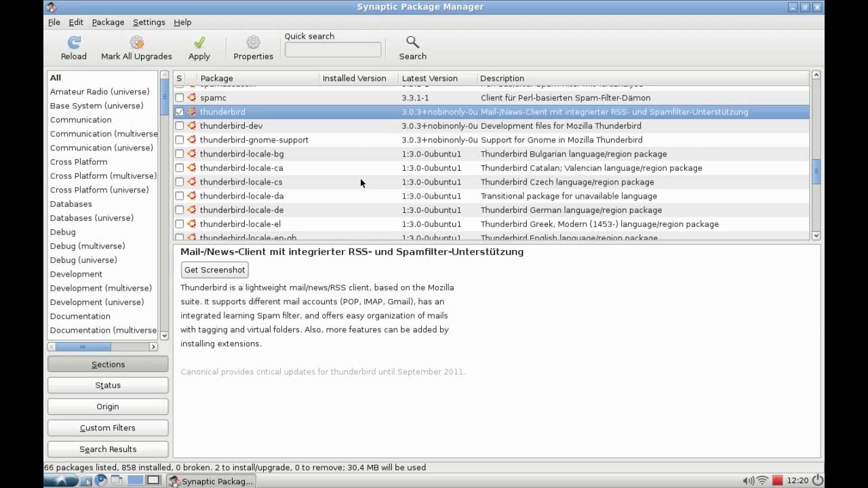
Task: Switch to the Sections filter view
Action: tap(108, 365)
